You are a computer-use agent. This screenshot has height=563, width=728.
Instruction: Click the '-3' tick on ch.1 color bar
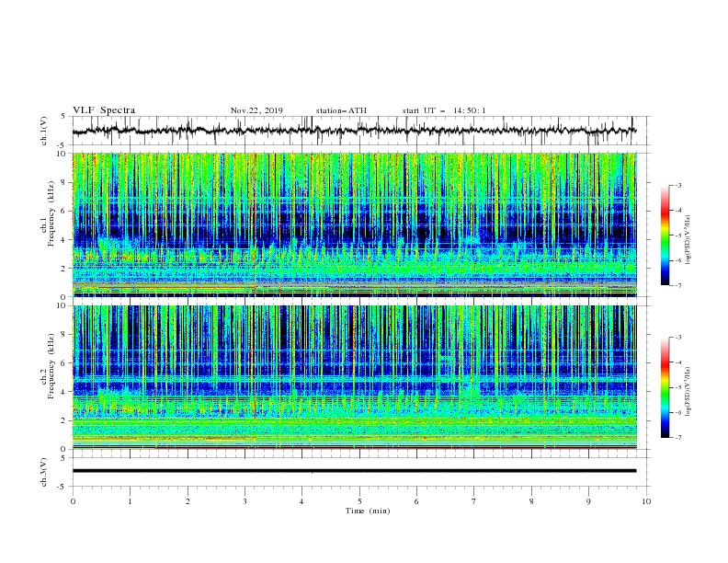[678, 185]
